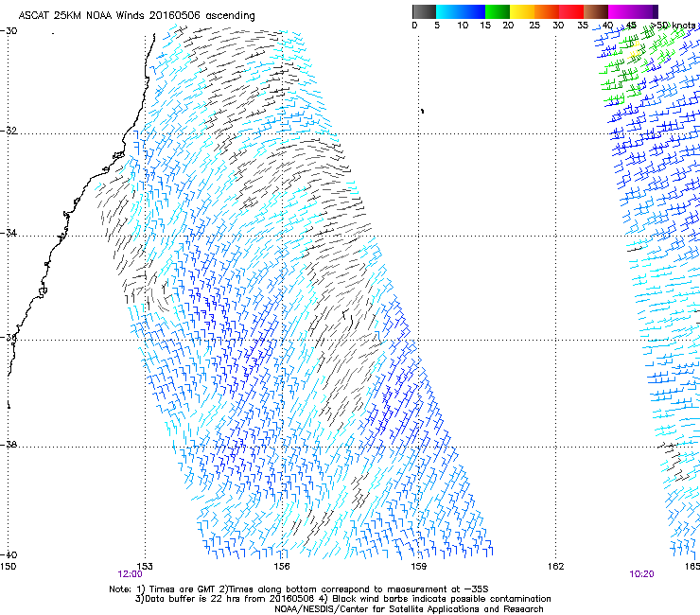
Task: Click the '162' longitude label
Action: pyautogui.click(x=556, y=567)
